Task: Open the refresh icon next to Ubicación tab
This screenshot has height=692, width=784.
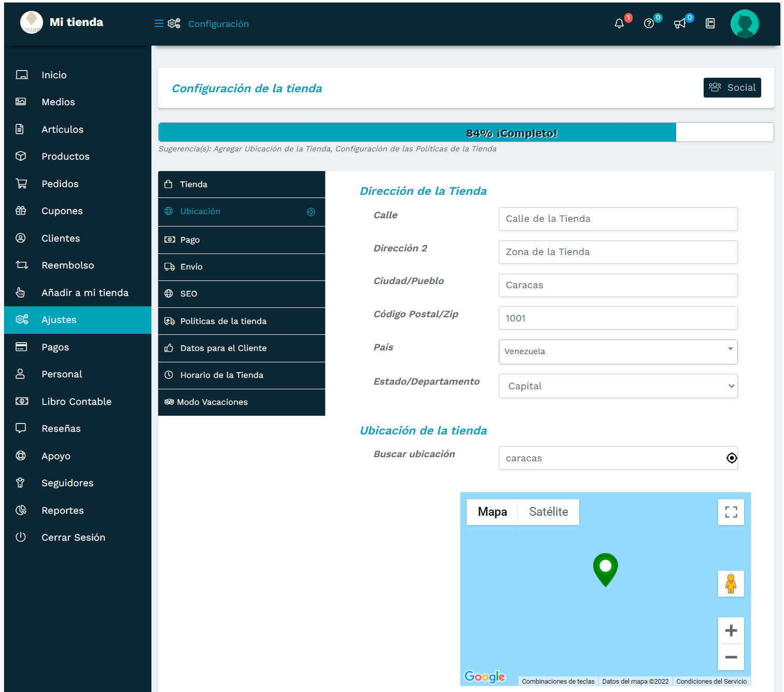Action: click(x=311, y=211)
